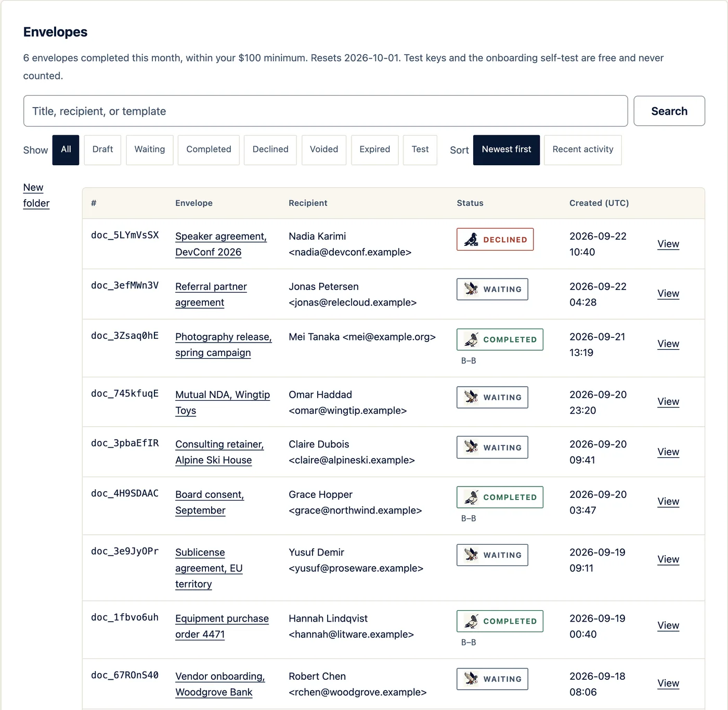Select the Test filter
The width and height of the screenshot is (728, 710).
[x=420, y=150]
